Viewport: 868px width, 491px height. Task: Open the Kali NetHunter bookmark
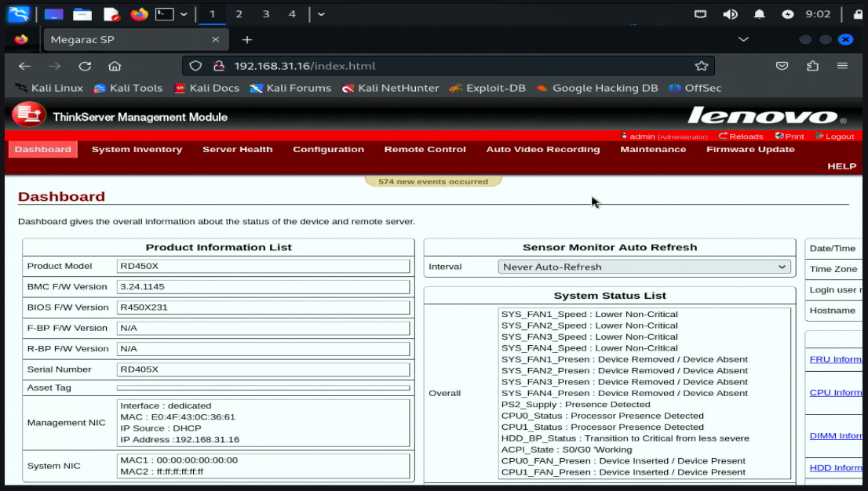(x=391, y=88)
